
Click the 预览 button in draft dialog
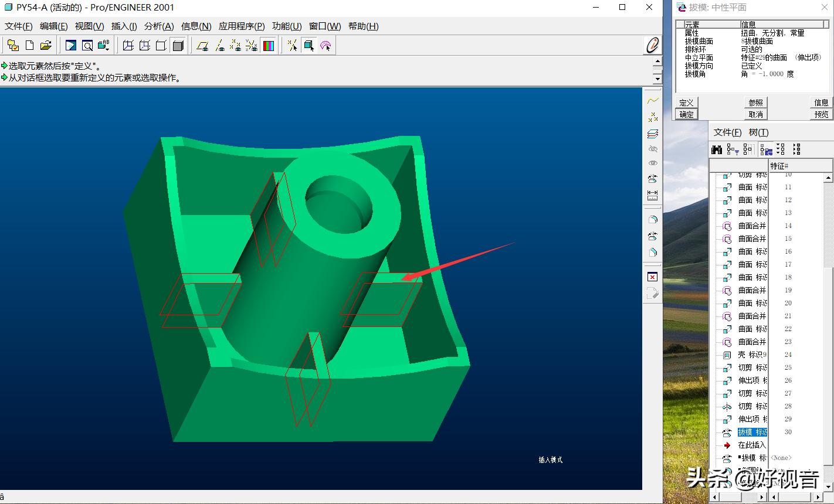tap(821, 114)
